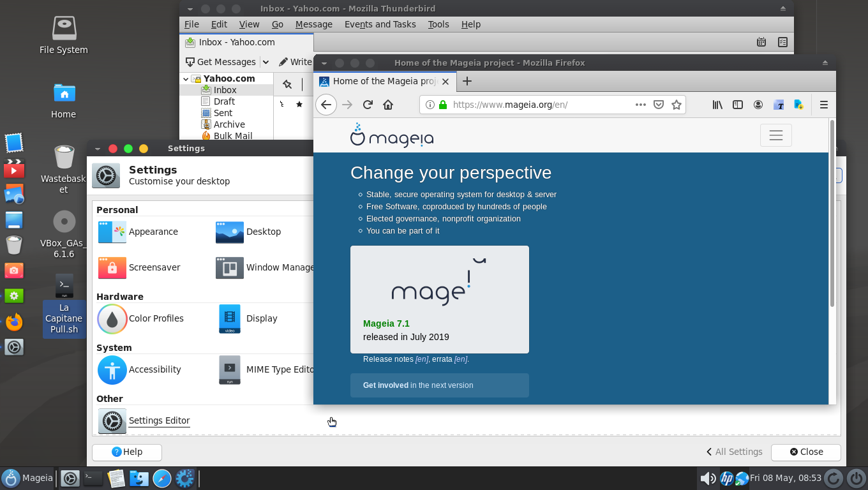Expand Mageia website hamburger navigation menu
This screenshot has width=868, height=490.
pos(776,135)
